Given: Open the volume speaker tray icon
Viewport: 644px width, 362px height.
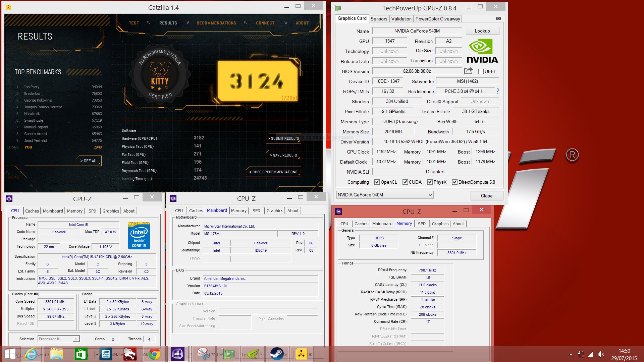Looking at the screenshot, I should (x=601, y=354).
